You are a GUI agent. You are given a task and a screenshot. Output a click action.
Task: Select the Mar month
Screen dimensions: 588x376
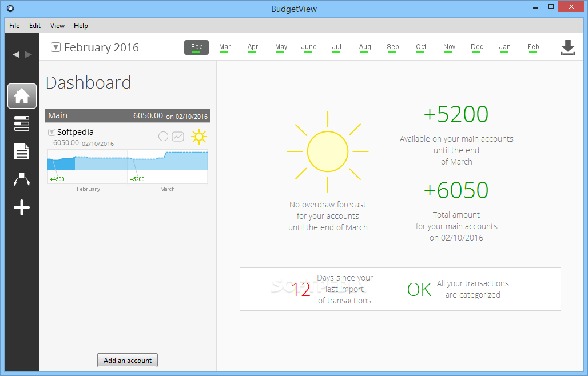tap(225, 47)
